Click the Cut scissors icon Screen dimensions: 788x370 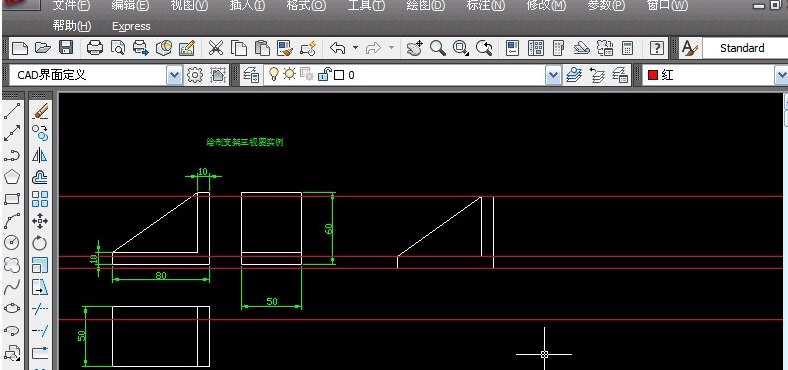tap(216, 48)
